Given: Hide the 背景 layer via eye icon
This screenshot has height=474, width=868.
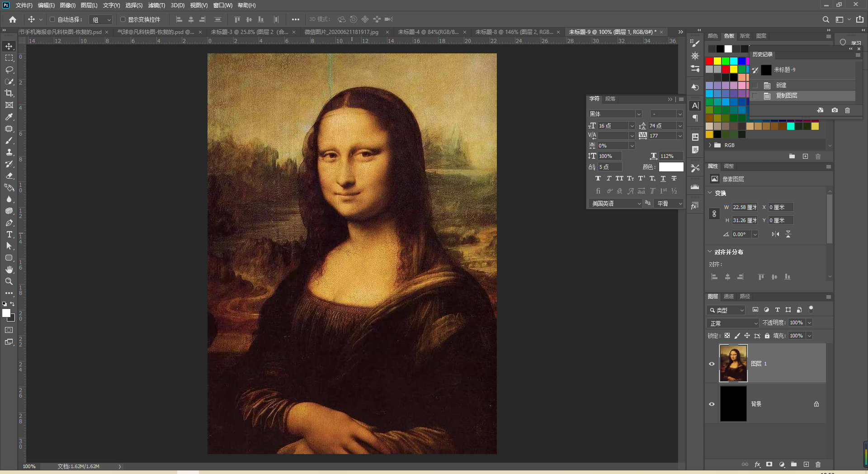Looking at the screenshot, I should coord(712,404).
